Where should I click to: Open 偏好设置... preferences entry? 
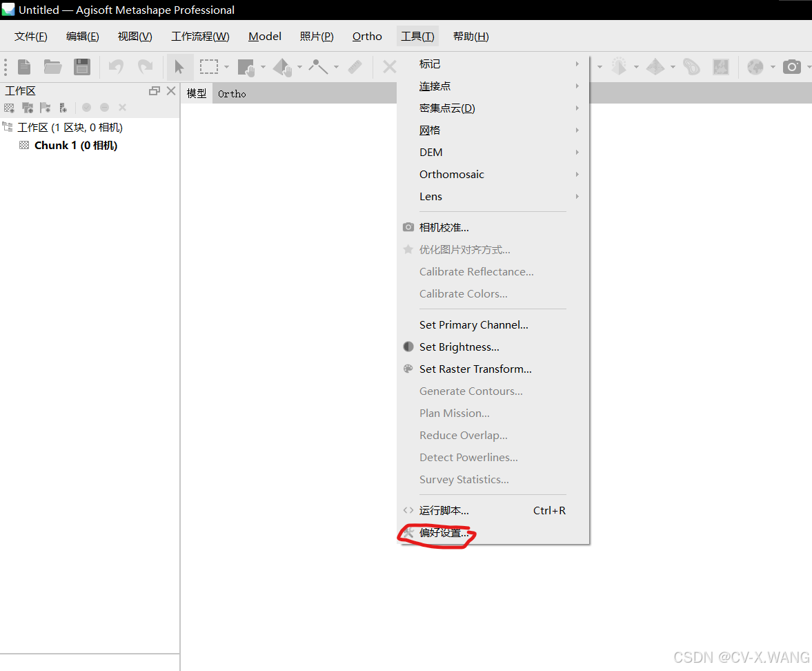493,533
